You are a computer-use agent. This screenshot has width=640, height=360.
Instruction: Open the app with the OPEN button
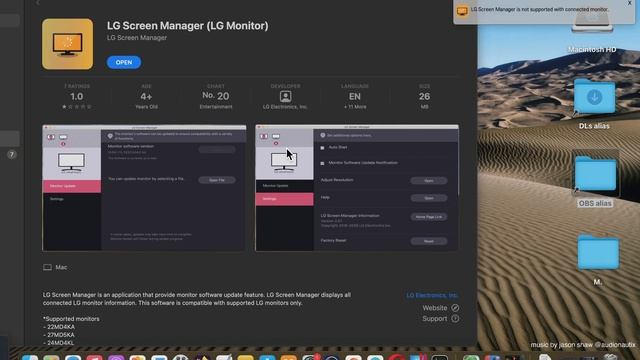pos(124,62)
